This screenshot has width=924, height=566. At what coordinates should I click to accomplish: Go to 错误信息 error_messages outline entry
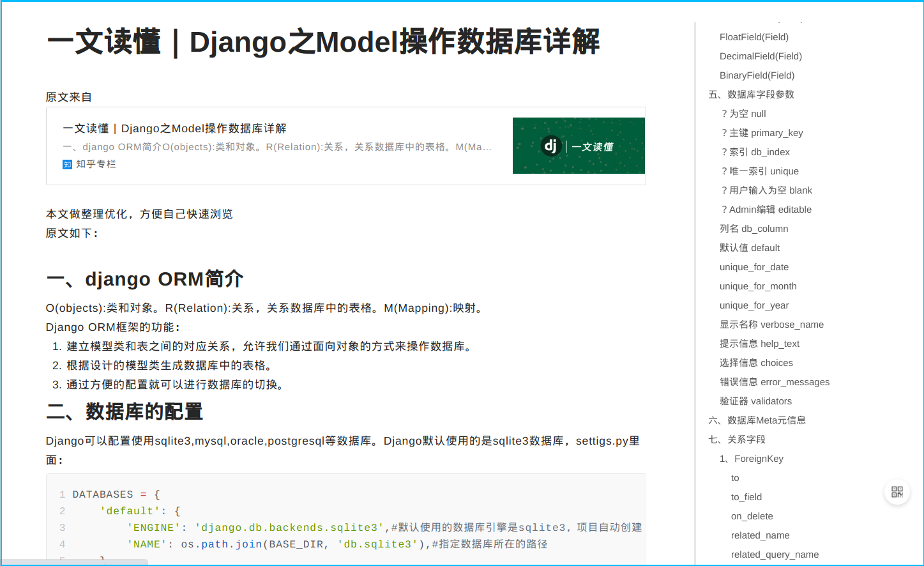click(775, 382)
